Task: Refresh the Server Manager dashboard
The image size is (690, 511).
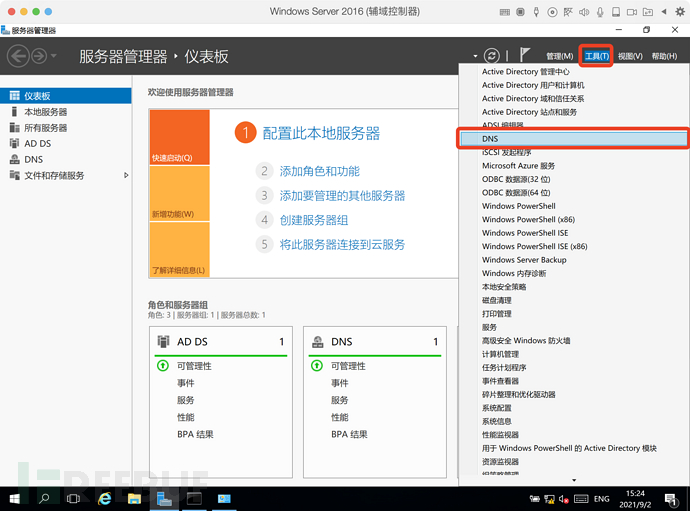Action: tap(492, 56)
